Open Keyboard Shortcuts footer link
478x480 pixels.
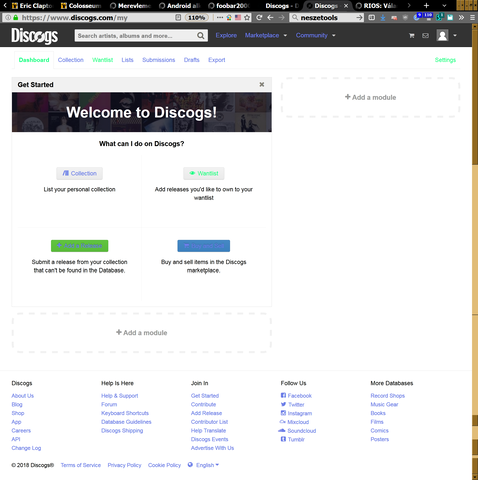click(x=125, y=413)
